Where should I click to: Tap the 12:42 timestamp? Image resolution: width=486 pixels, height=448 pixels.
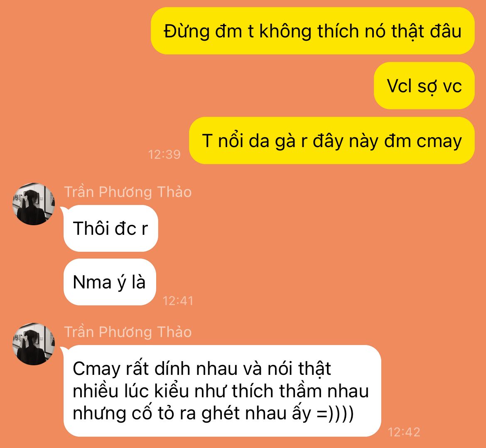click(x=404, y=432)
